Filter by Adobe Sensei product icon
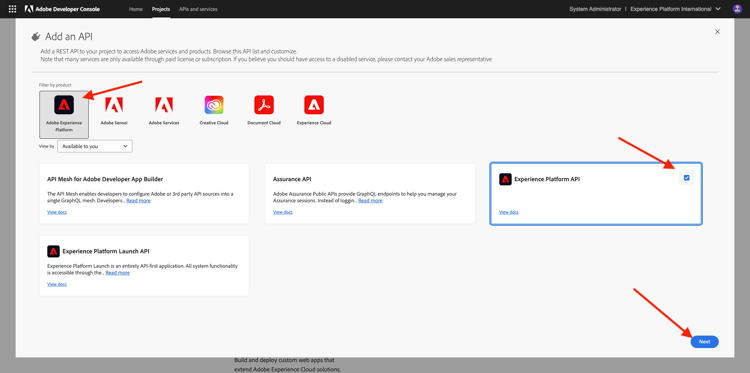The width and height of the screenshot is (750, 373). point(114,105)
